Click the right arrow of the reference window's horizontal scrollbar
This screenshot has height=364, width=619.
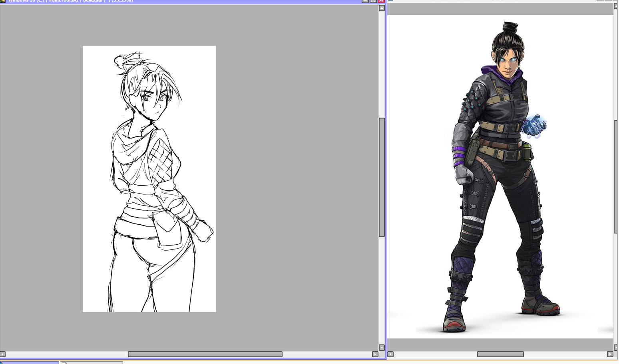point(610,354)
